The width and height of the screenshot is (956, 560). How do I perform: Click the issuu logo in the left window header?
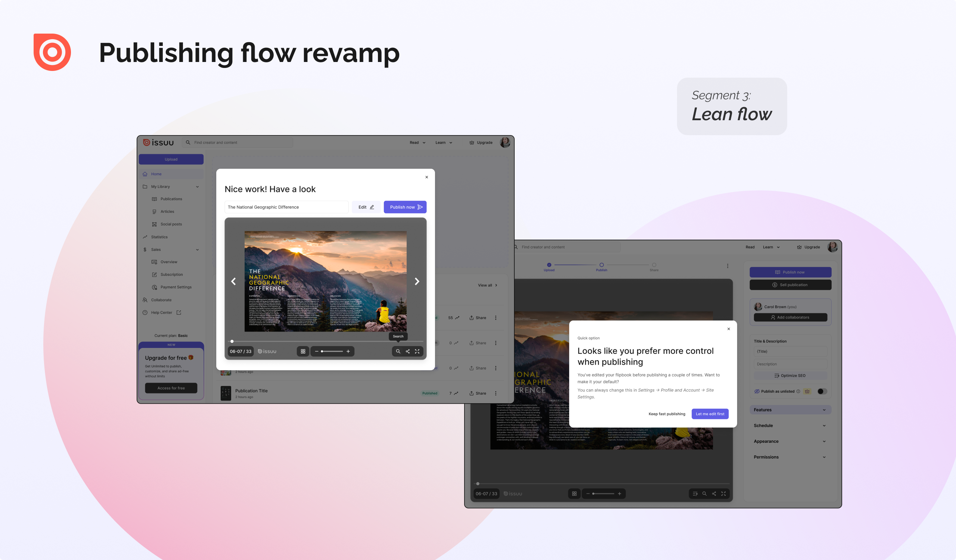[158, 143]
